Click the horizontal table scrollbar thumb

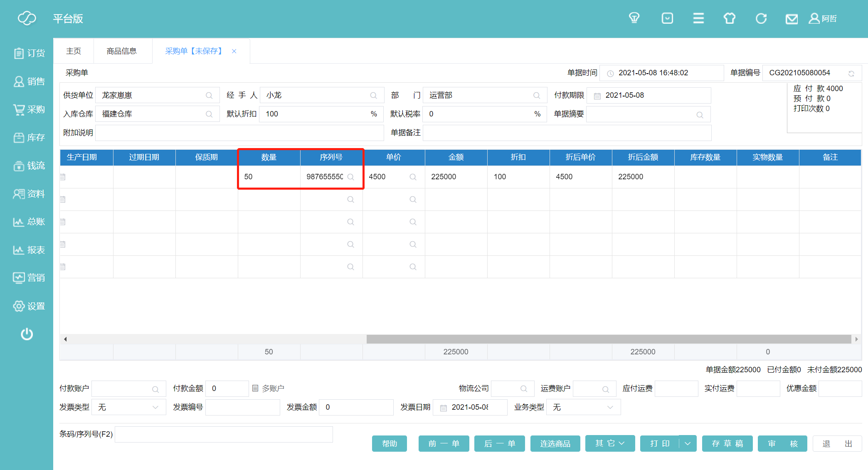coord(608,339)
